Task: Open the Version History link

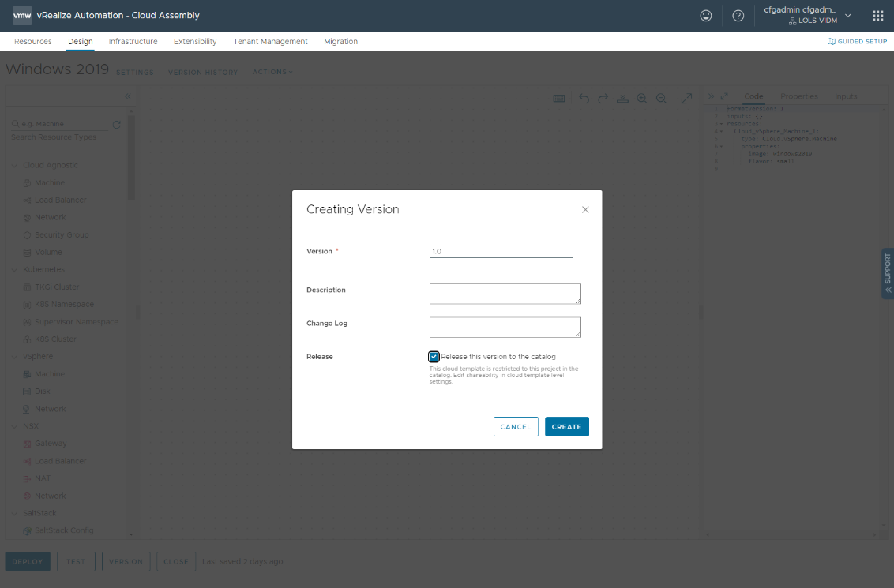Action: 203,73
